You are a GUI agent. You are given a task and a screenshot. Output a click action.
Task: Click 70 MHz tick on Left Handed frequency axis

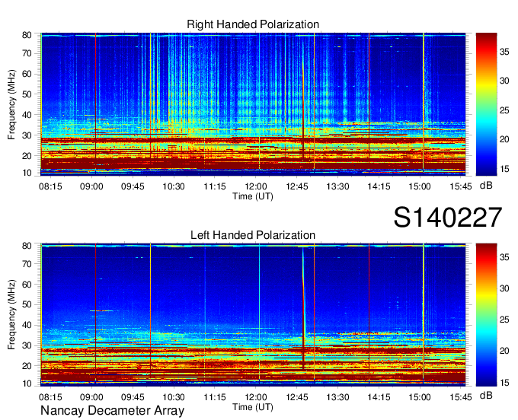pos(27,264)
